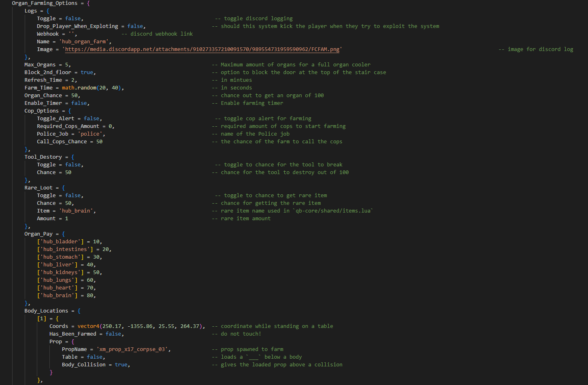
Task: Click the empty Webhook string quotes
Action: point(71,34)
